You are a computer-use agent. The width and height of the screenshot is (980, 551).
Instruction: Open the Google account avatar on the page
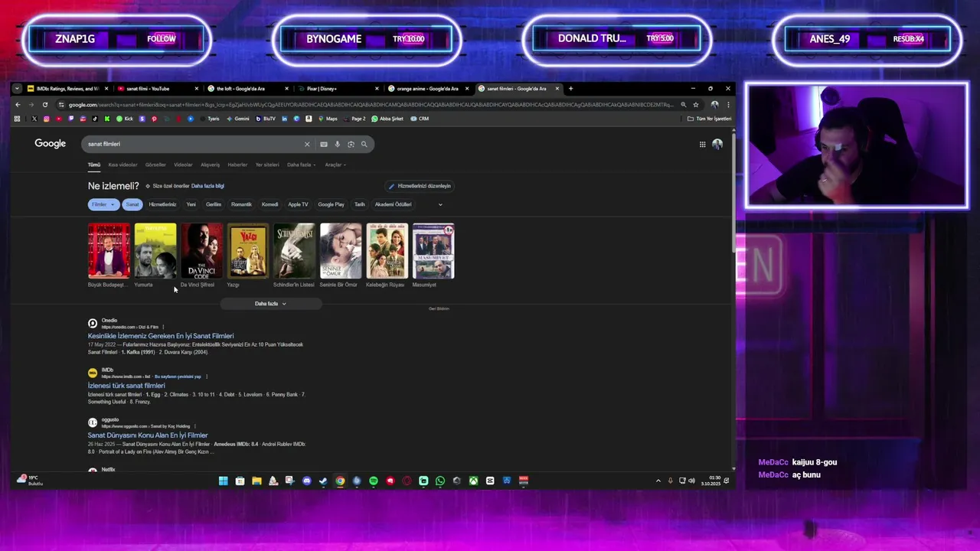(x=717, y=144)
